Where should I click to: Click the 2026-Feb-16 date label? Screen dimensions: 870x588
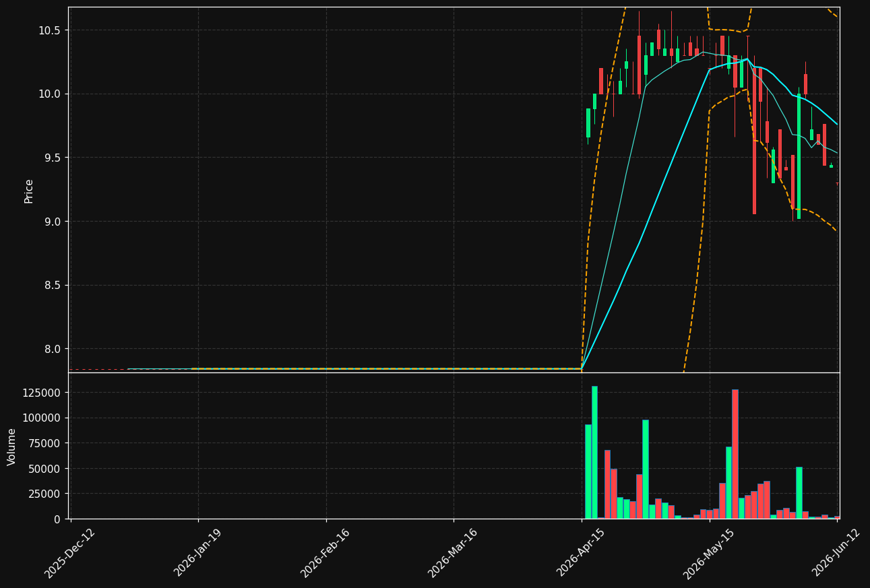[x=325, y=553]
